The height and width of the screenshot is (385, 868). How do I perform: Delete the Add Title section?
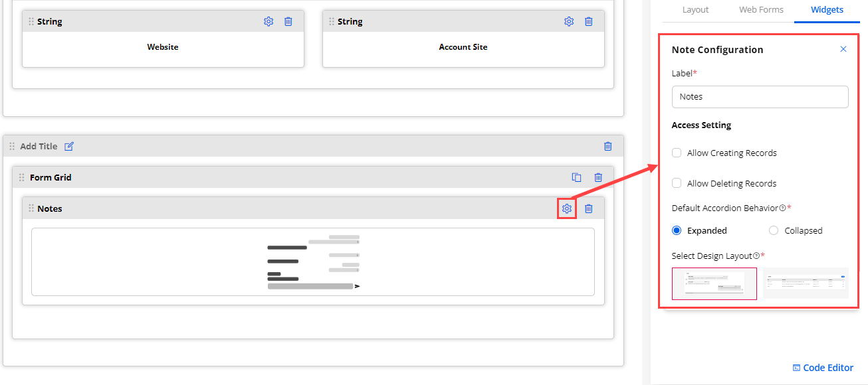click(607, 146)
